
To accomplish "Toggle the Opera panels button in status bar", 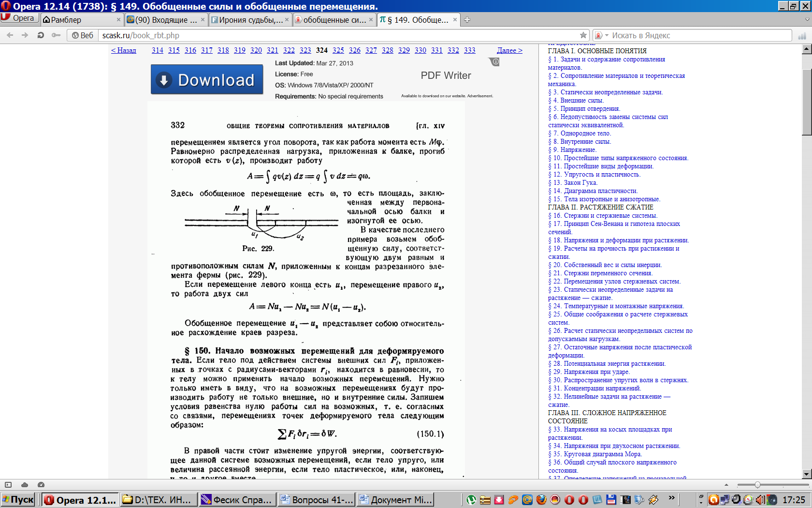I will coord(8,485).
